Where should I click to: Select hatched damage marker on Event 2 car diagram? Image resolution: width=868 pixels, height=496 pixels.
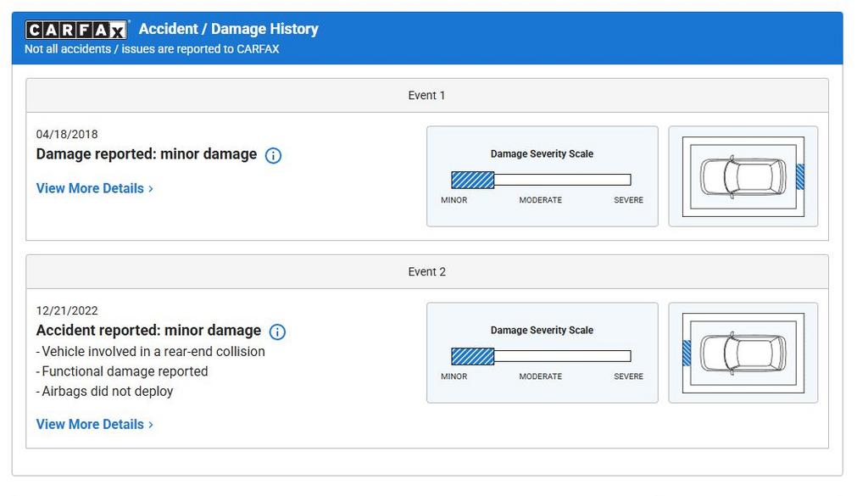pos(687,353)
